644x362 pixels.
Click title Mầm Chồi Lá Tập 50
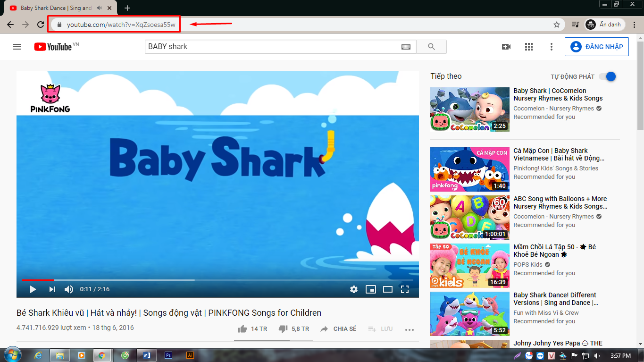[555, 251]
